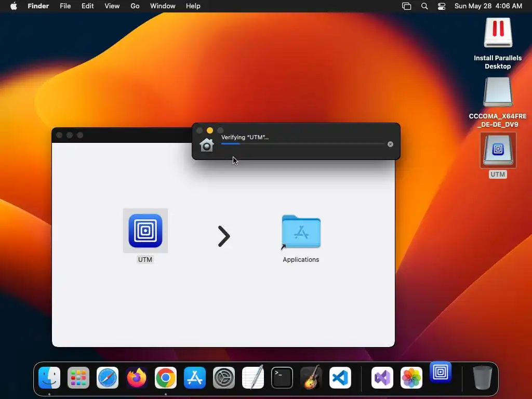Viewport: 532px width, 399px height.
Task: Open Terminal from the Dock
Action: (282, 378)
